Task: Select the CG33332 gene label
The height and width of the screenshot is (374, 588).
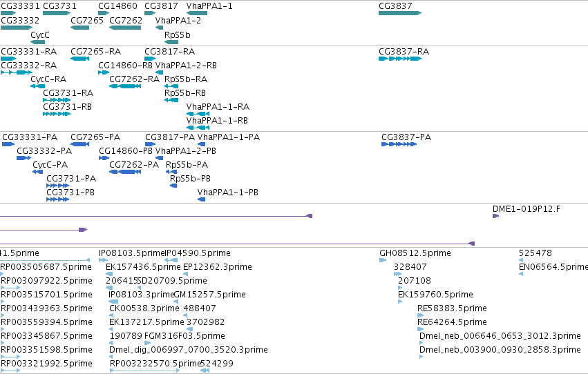Action: [20, 20]
